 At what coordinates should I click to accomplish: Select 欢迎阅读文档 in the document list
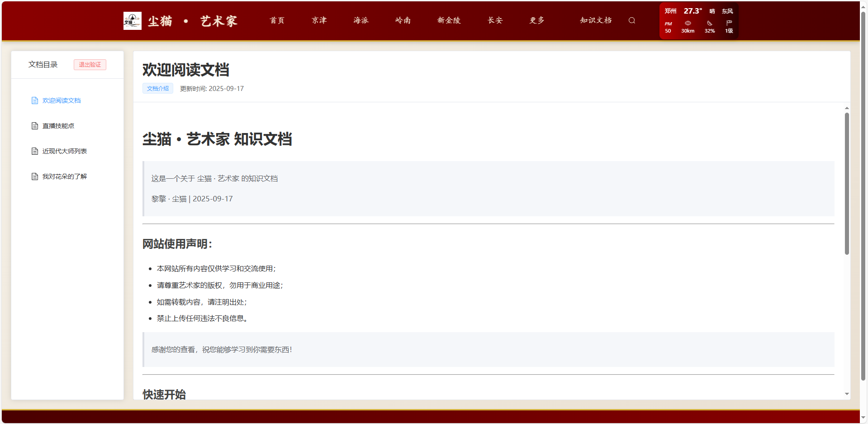pos(62,100)
